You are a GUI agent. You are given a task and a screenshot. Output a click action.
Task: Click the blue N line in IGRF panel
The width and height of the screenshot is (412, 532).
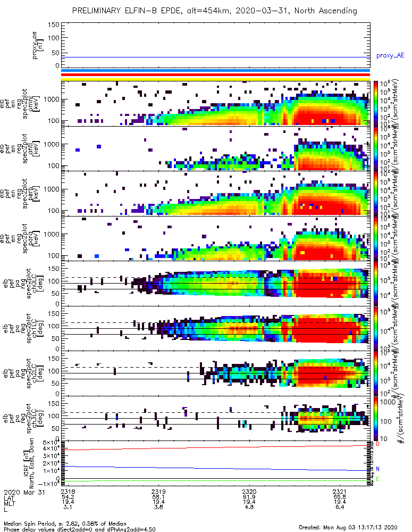(x=215, y=469)
